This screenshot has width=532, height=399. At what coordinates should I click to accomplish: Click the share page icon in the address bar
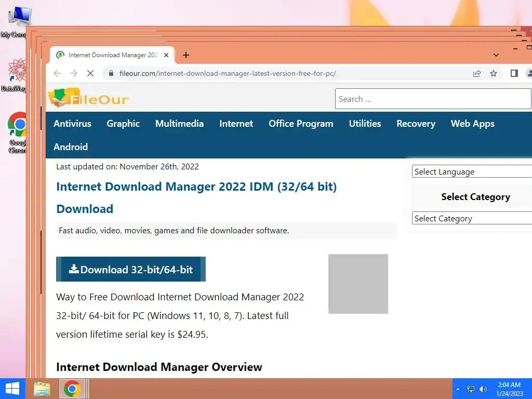tap(477, 73)
